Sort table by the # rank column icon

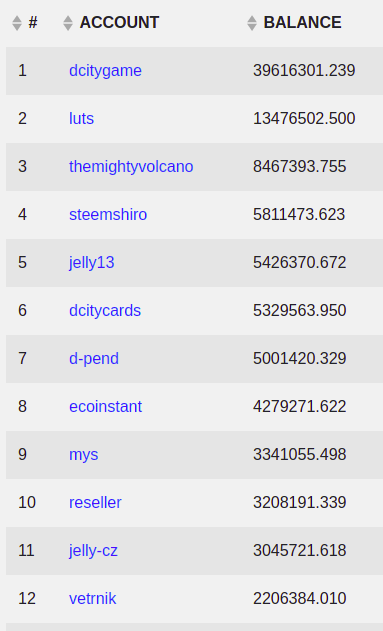(x=16, y=23)
